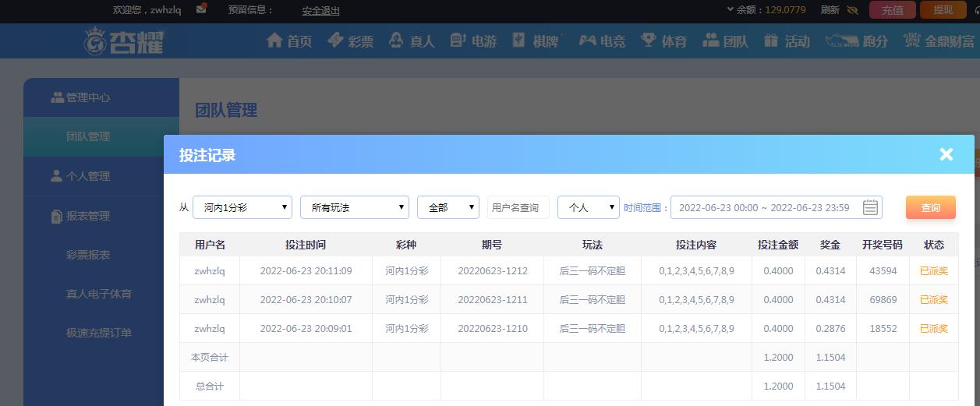Click the 用户名查询 input field

(518, 207)
